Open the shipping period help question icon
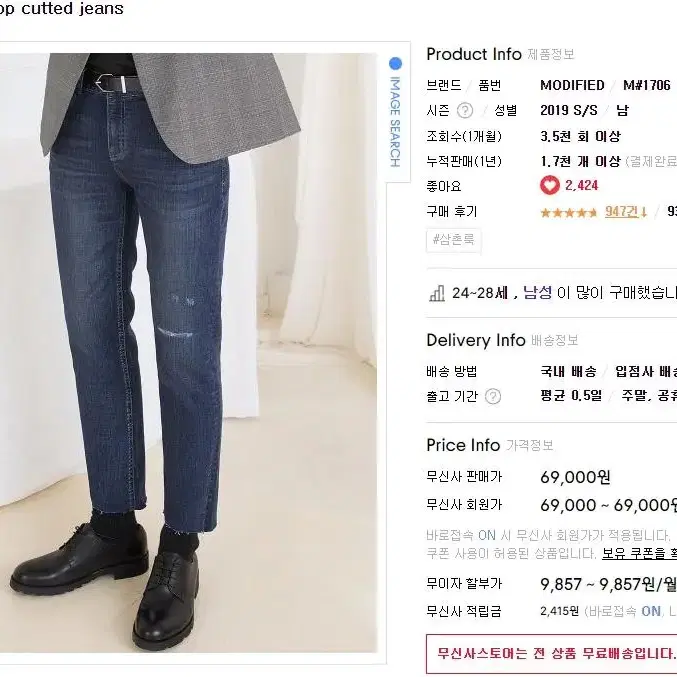This screenshot has height=677, width=677. click(493, 396)
